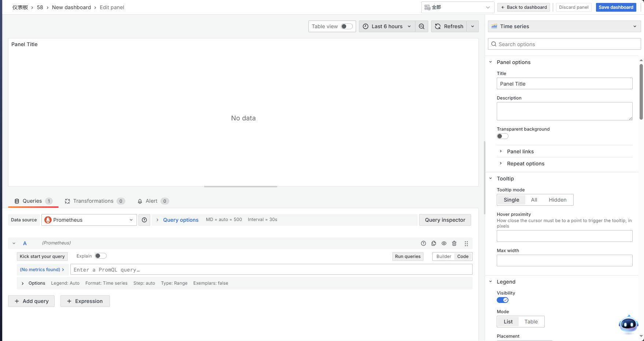
Task: Duplicate query A with the copy icon
Action: pyautogui.click(x=434, y=243)
